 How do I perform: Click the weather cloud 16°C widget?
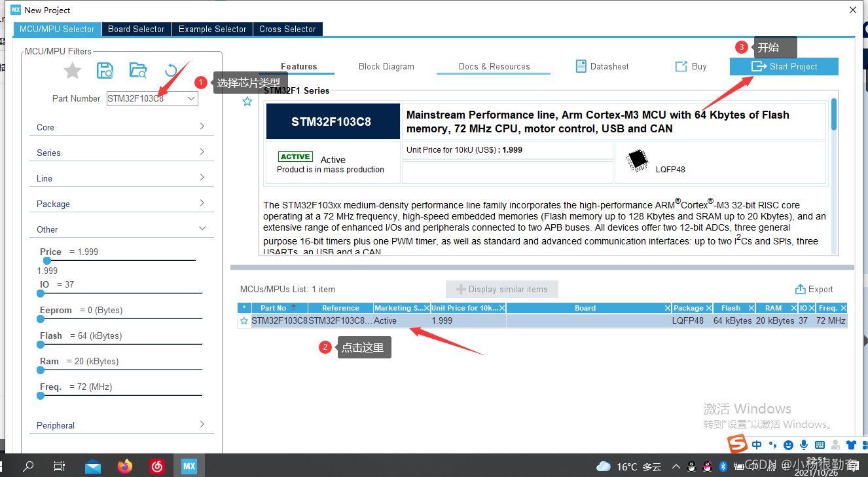coord(628,467)
